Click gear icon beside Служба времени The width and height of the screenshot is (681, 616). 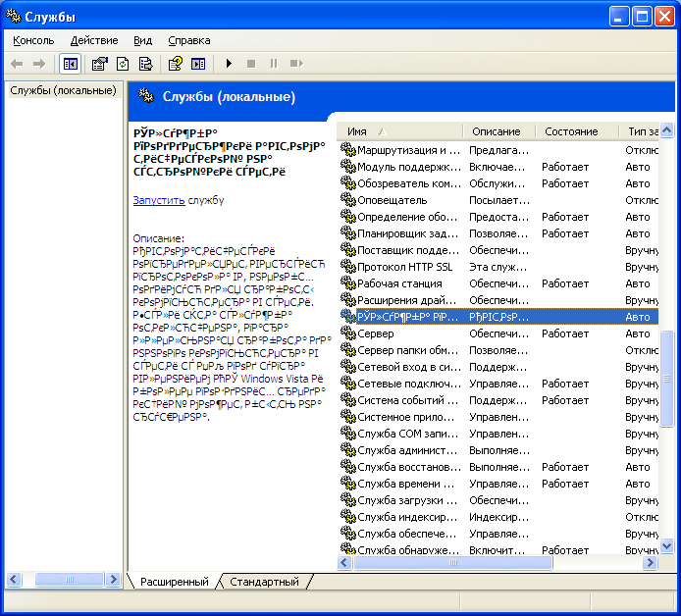coord(348,484)
